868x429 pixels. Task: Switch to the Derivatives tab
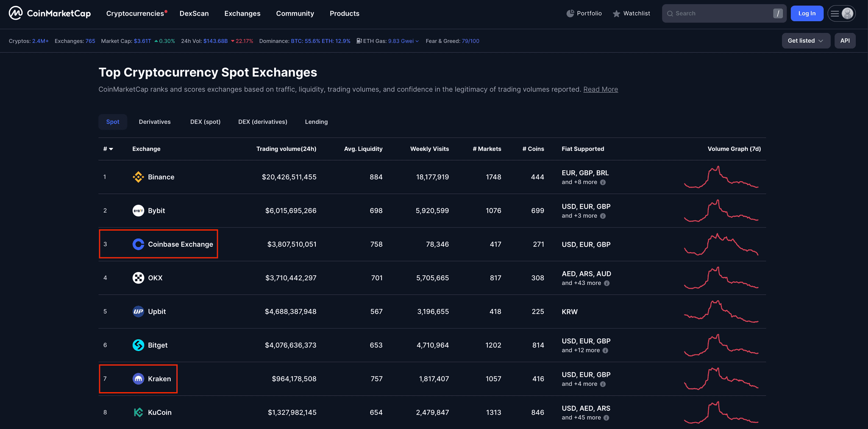[155, 122]
